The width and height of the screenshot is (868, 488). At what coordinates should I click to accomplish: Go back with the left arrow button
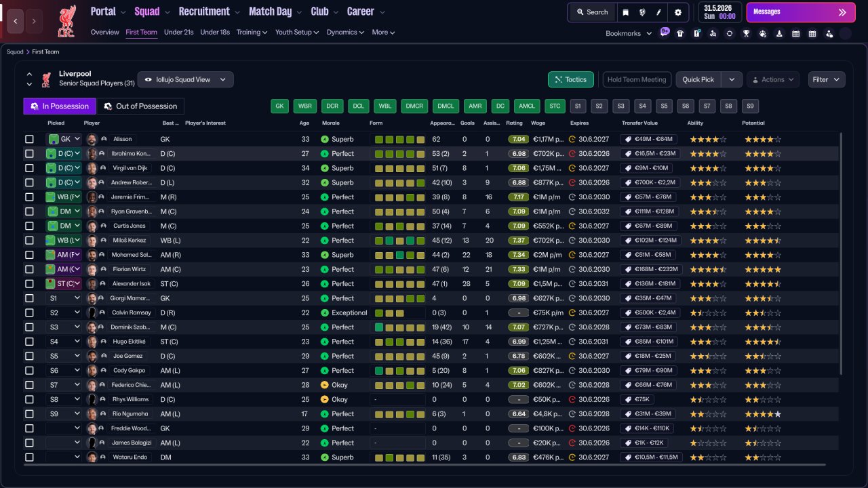(16, 21)
